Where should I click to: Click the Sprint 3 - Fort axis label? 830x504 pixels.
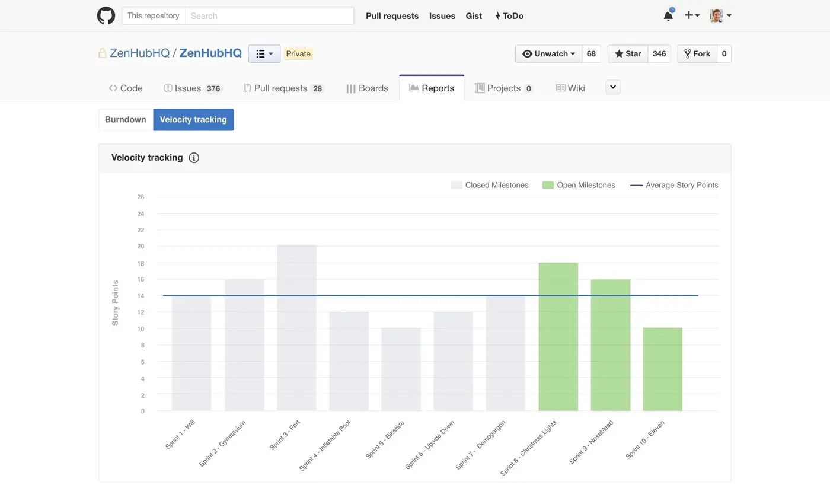point(285,435)
